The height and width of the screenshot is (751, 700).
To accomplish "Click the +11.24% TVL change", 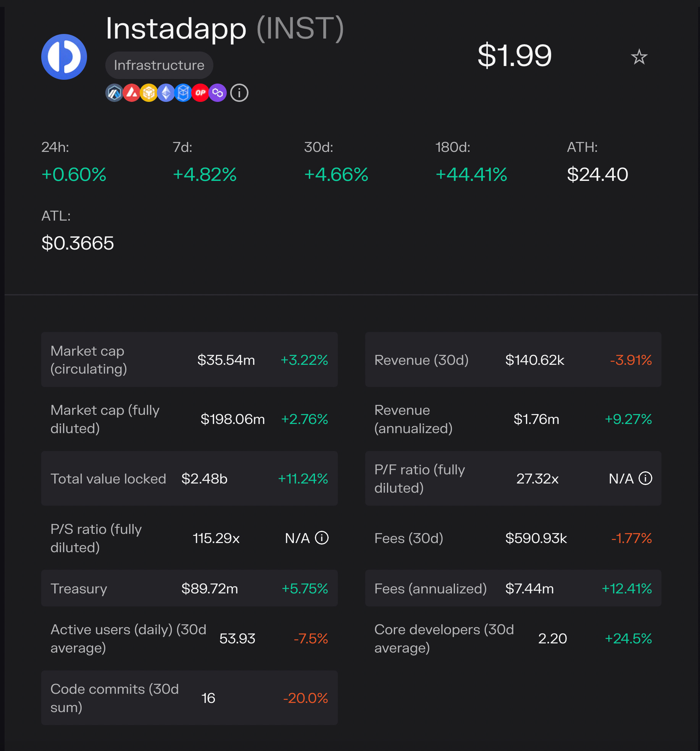I will [303, 479].
